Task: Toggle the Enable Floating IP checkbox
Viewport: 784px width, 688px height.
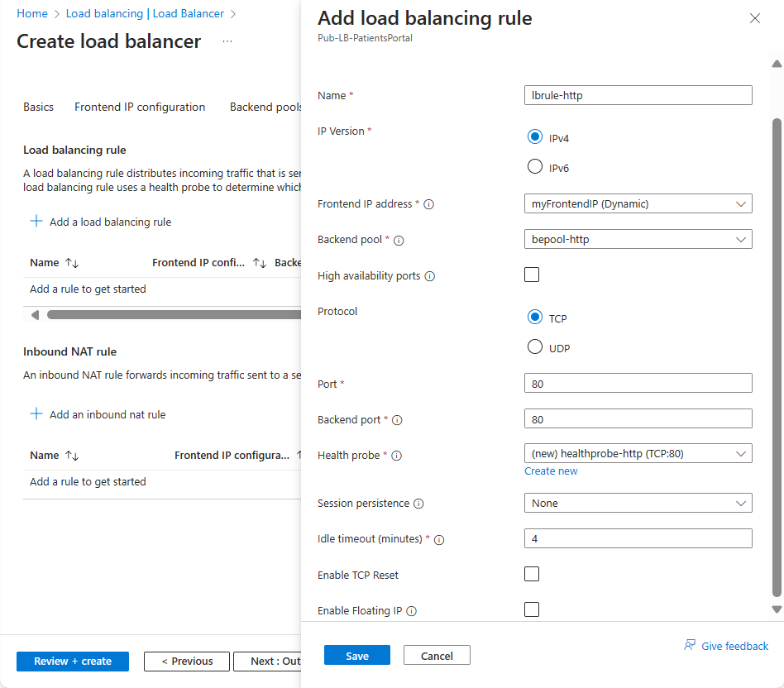Action: tap(532, 609)
